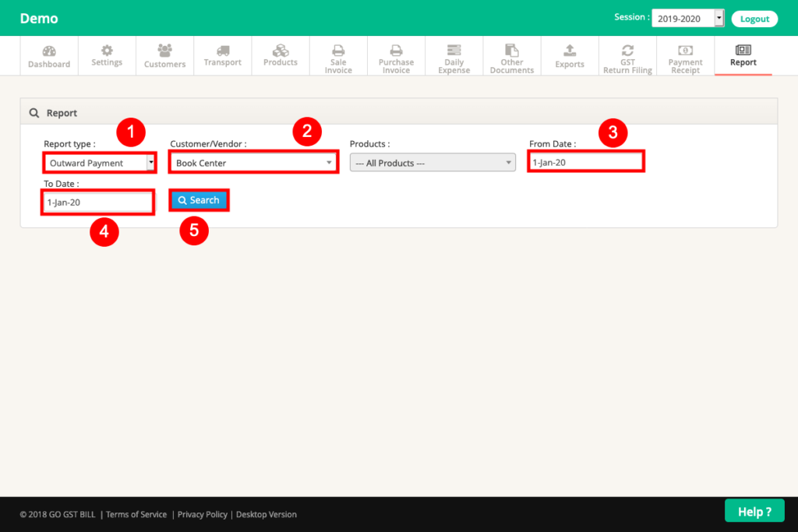Open the Purchase Invoice section
Screen dimensions: 798x532
click(x=396, y=55)
